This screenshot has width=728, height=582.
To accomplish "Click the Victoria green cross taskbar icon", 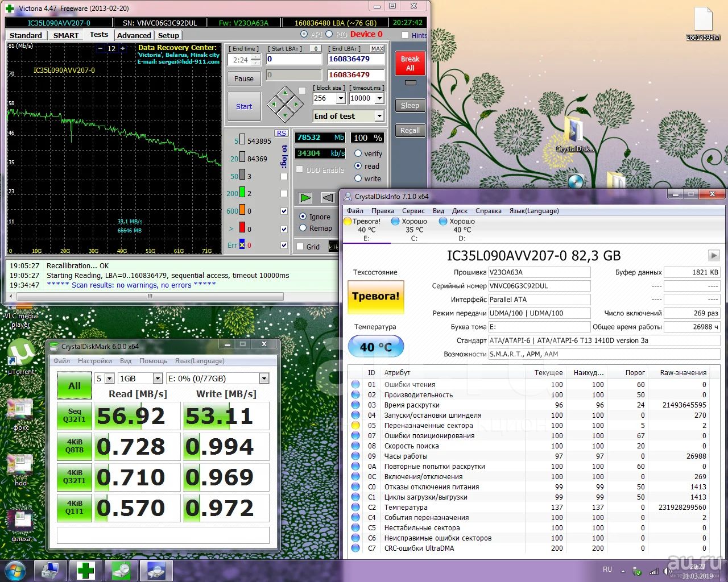I will 85,570.
